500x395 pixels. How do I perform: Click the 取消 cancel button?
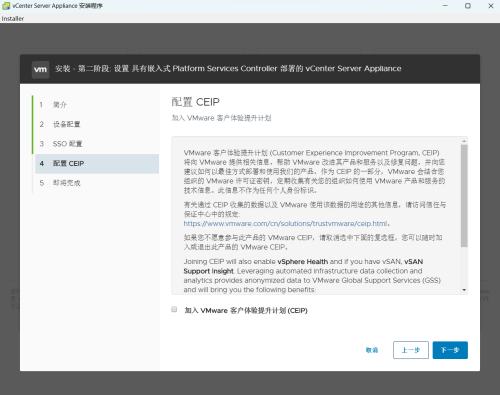(x=372, y=350)
